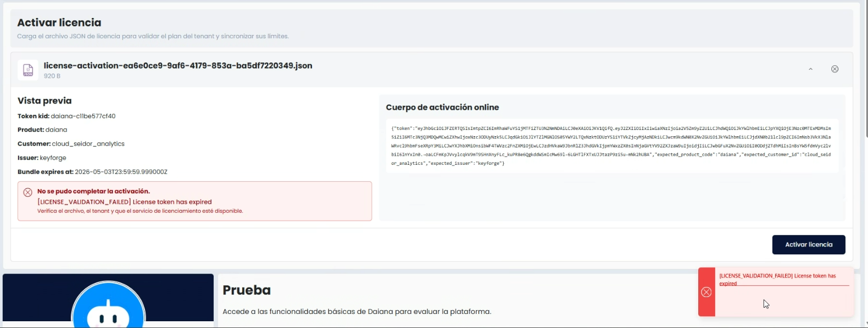Remove the uploaded license file
This screenshot has height=328, width=868.
click(835, 69)
